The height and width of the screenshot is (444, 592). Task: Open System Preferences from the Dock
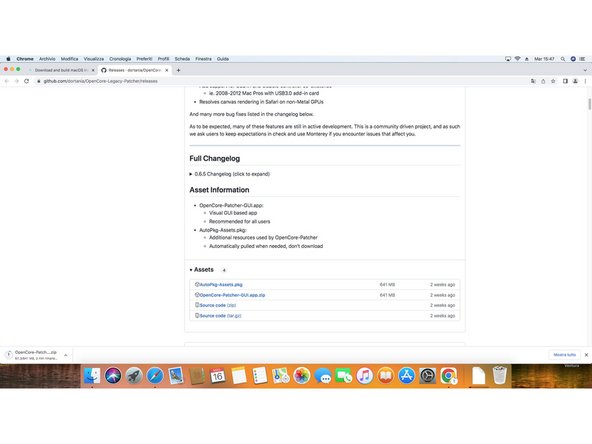point(427,376)
